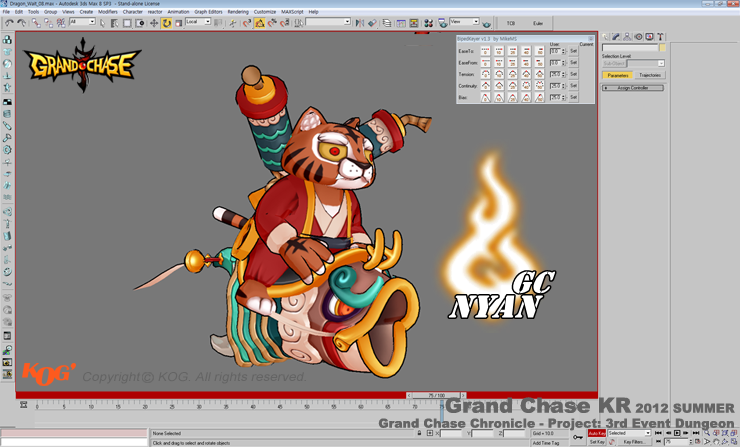740x447 pixels.
Task: Expand the Assign Controller rollout
Action: click(x=633, y=88)
